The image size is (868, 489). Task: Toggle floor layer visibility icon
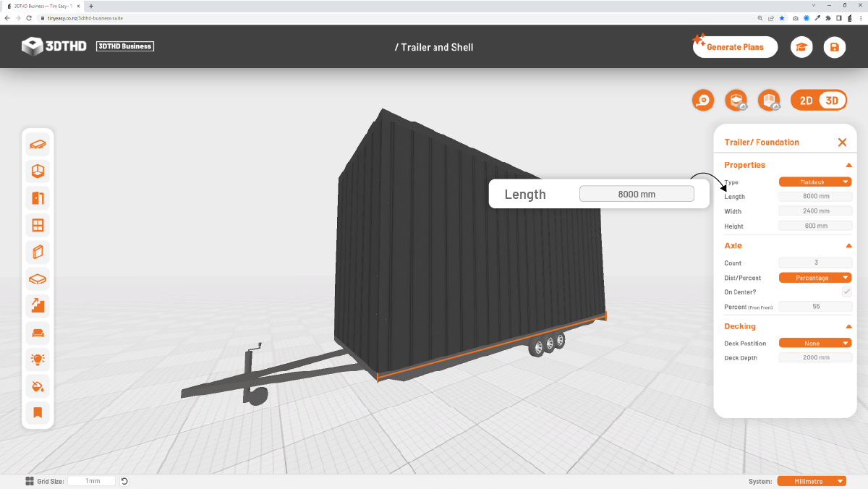pos(736,101)
